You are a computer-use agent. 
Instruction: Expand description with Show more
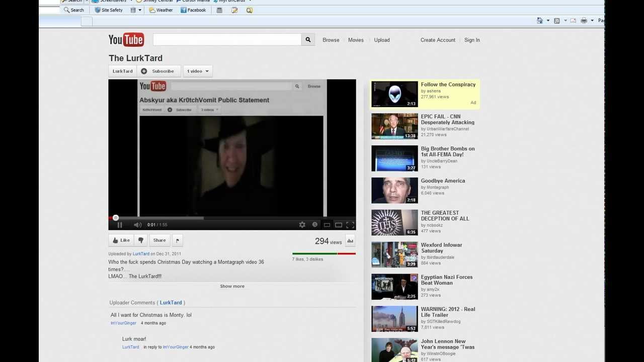click(232, 286)
